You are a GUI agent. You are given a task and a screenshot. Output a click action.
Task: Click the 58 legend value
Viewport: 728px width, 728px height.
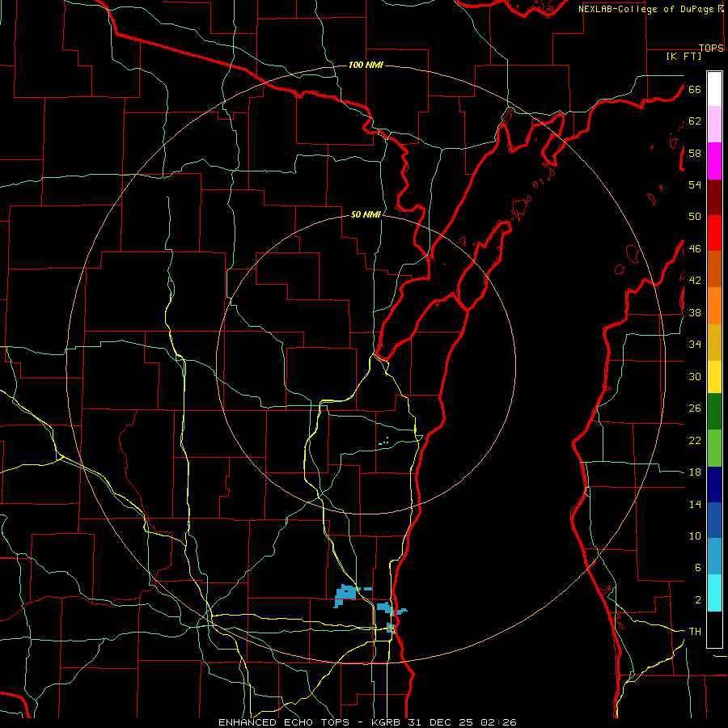(695, 153)
